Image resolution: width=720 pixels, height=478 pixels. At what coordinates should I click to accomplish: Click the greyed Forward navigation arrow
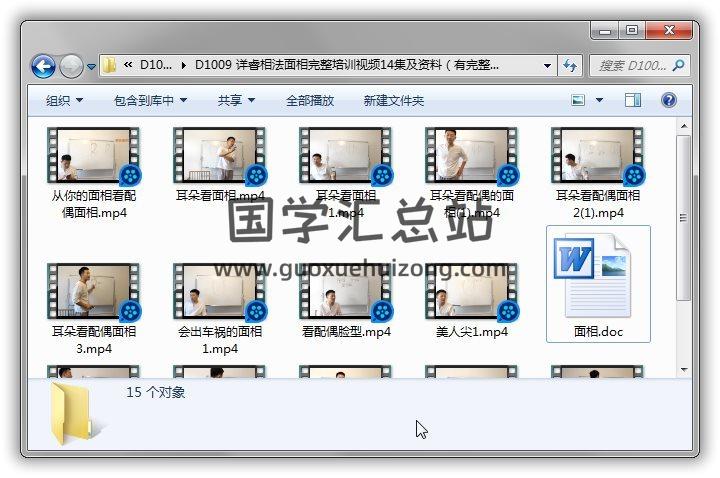(x=72, y=67)
